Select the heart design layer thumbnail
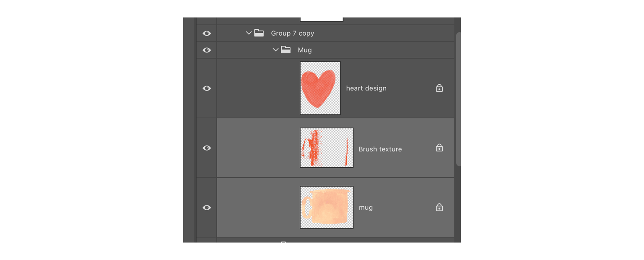The height and width of the screenshot is (260, 644). coord(320,88)
